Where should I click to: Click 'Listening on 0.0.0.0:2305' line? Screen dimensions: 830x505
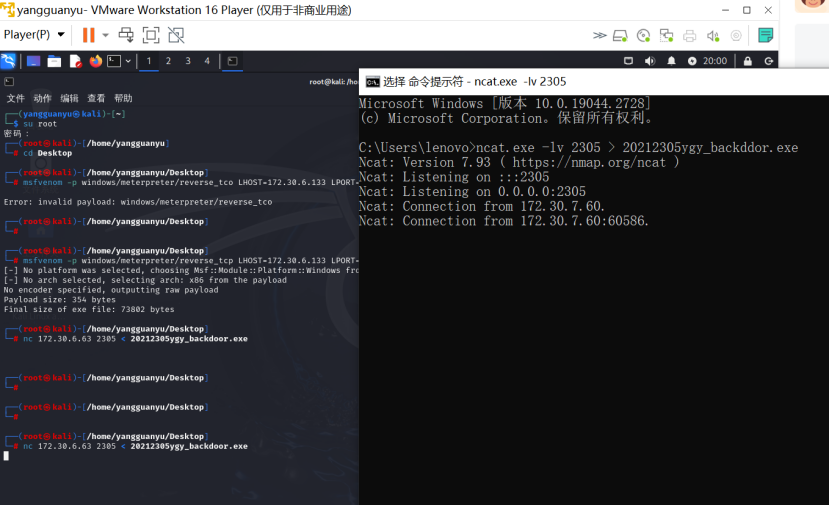(x=472, y=192)
